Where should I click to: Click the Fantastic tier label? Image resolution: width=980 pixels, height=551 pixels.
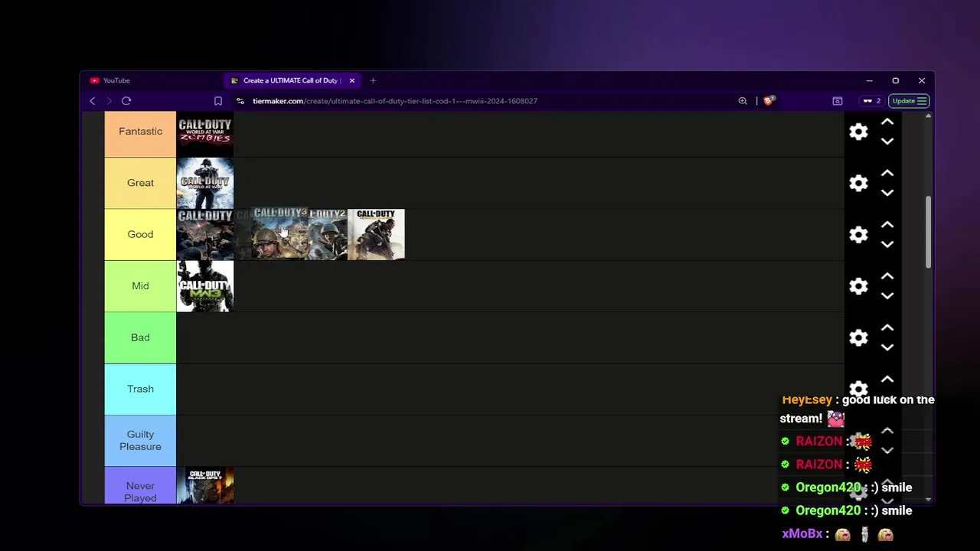(140, 132)
